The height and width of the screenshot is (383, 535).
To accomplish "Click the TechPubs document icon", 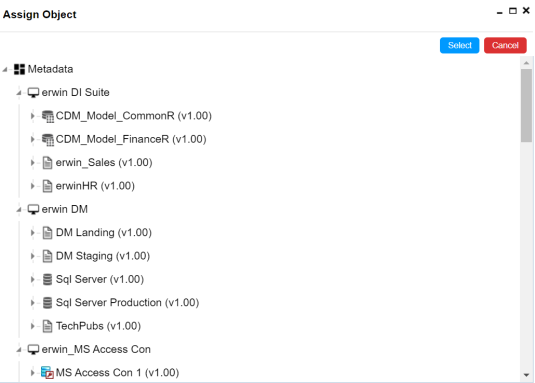I will click(x=47, y=326).
